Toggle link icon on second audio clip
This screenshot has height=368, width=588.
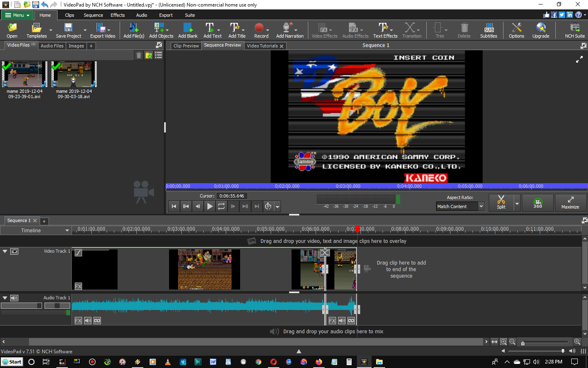[351, 321]
